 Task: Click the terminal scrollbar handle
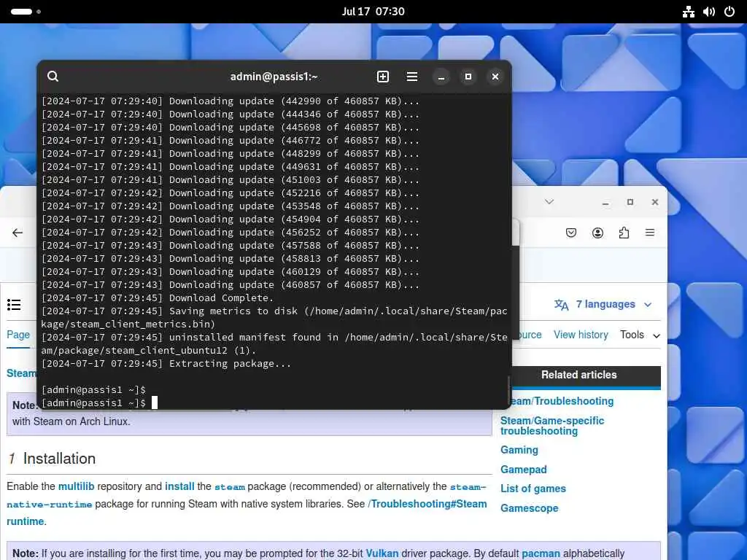tap(508, 389)
